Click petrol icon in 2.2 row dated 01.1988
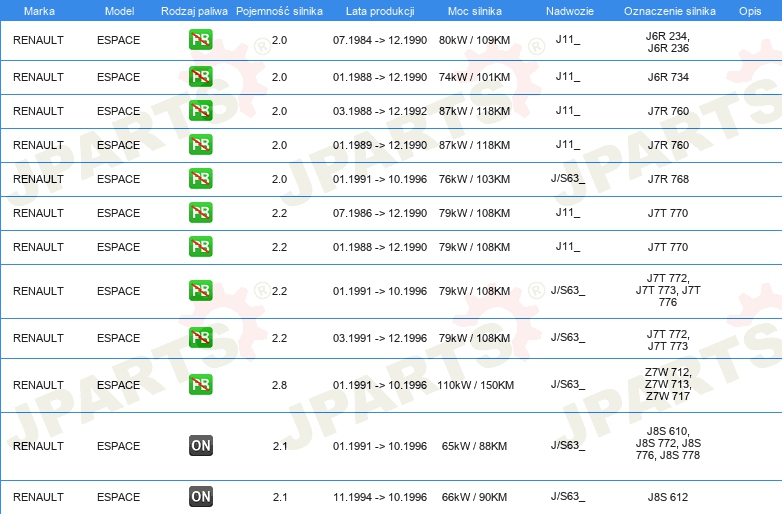Screen dimensions: 782x514 click(200, 247)
